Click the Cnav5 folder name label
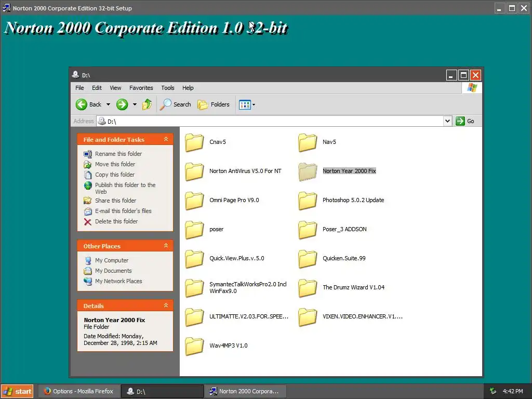This screenshot has height=399, width=532. tap(218, 142)
